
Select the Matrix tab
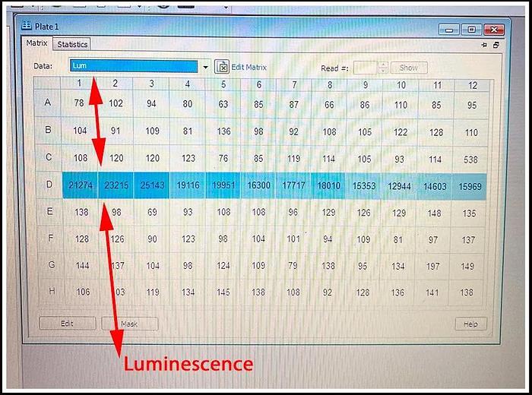point(37,44)
